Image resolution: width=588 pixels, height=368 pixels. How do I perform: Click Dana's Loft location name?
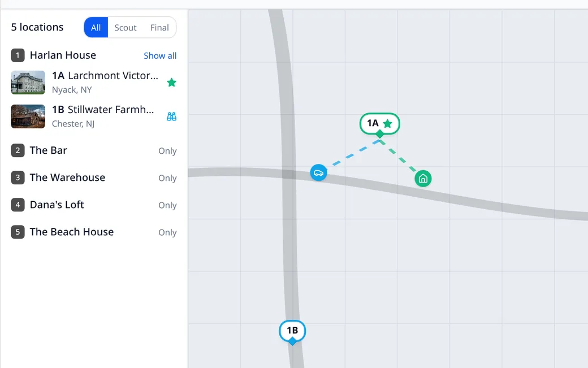(57, 205)
